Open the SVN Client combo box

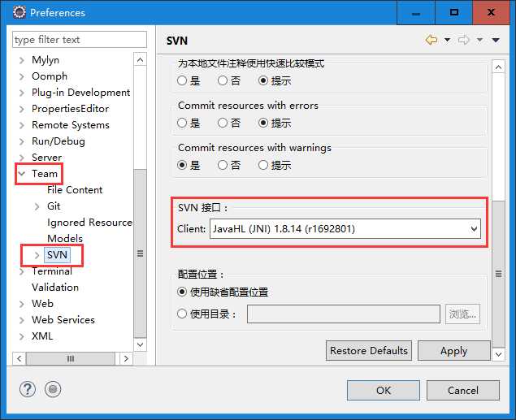345,228
